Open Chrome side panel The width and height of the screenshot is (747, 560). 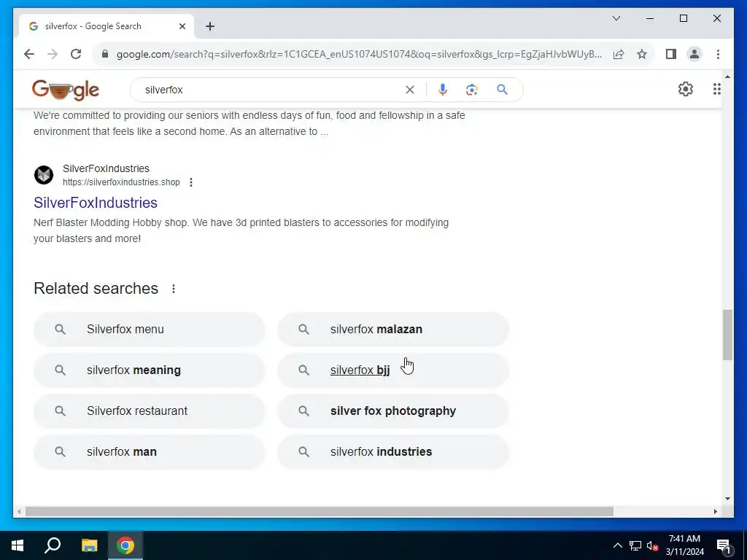click(x=671, y=54)
